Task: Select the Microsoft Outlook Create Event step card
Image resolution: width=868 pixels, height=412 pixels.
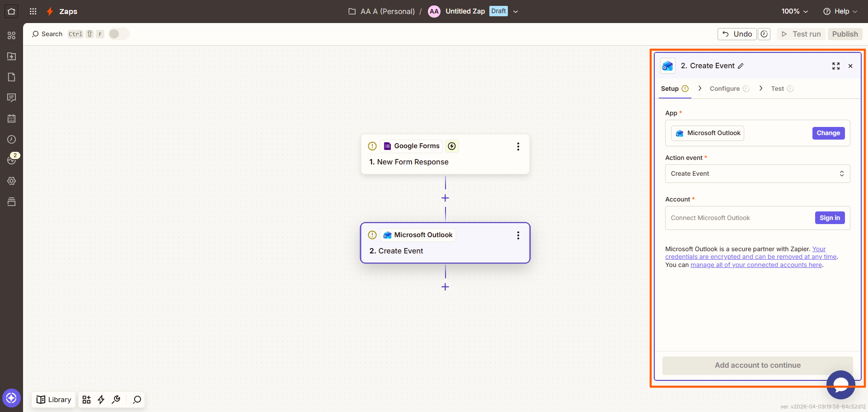Action: pos(445,243)
